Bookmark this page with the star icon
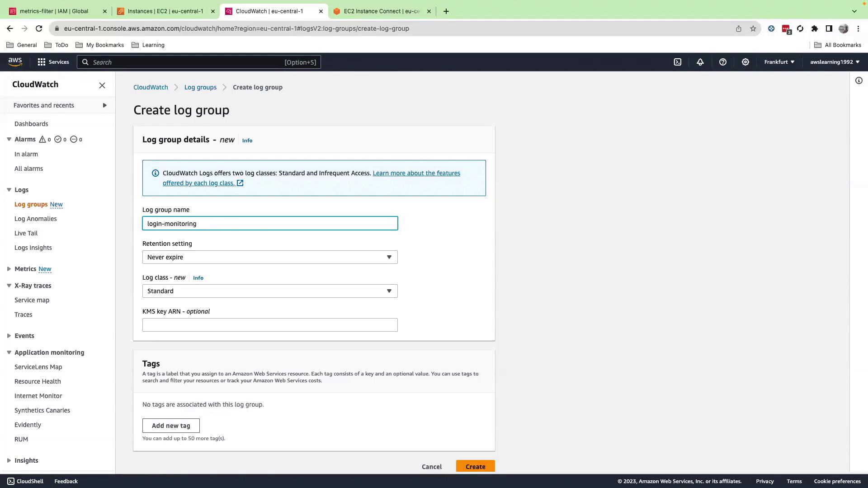Screen dimensions: 868x488 coord(753,28)
